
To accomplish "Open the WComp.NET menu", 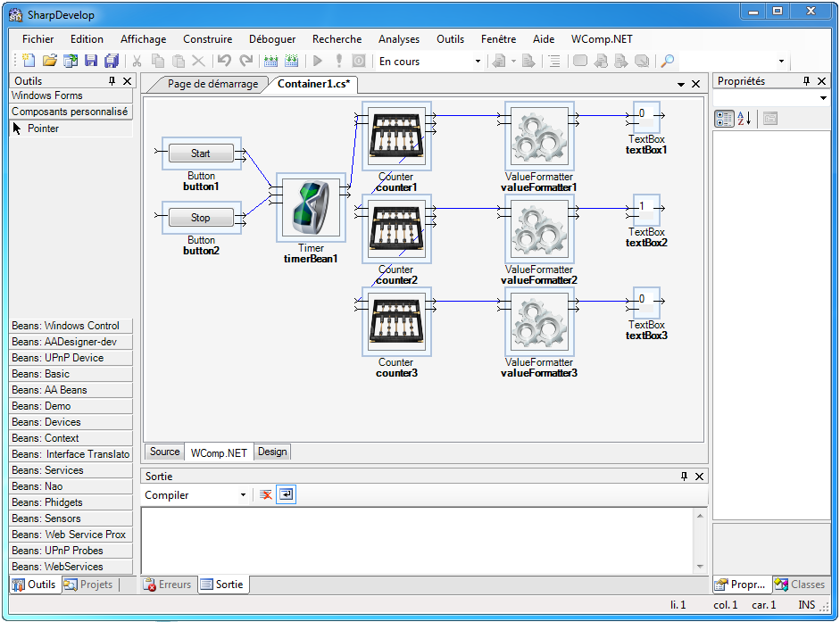I will tap(602, 39).
